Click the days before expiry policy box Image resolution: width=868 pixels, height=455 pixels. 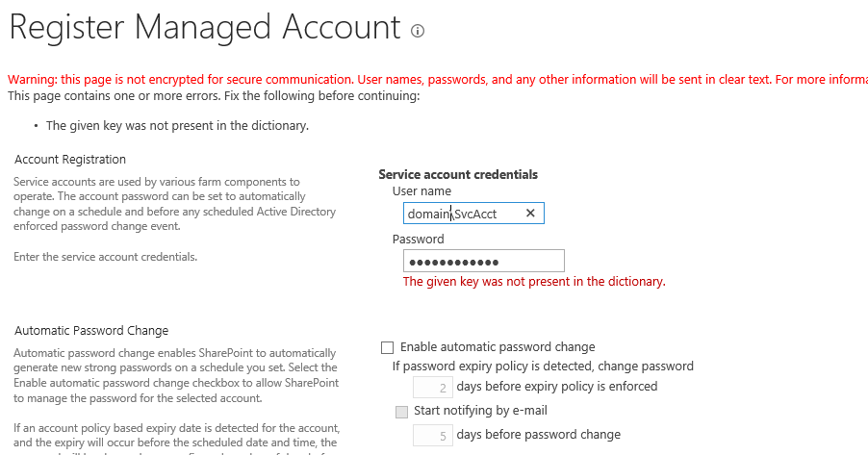coord(432,387)
